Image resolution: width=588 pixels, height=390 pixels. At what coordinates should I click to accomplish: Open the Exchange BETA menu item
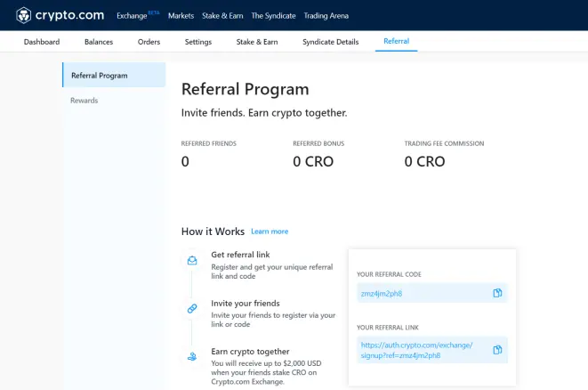pos(138,15)
